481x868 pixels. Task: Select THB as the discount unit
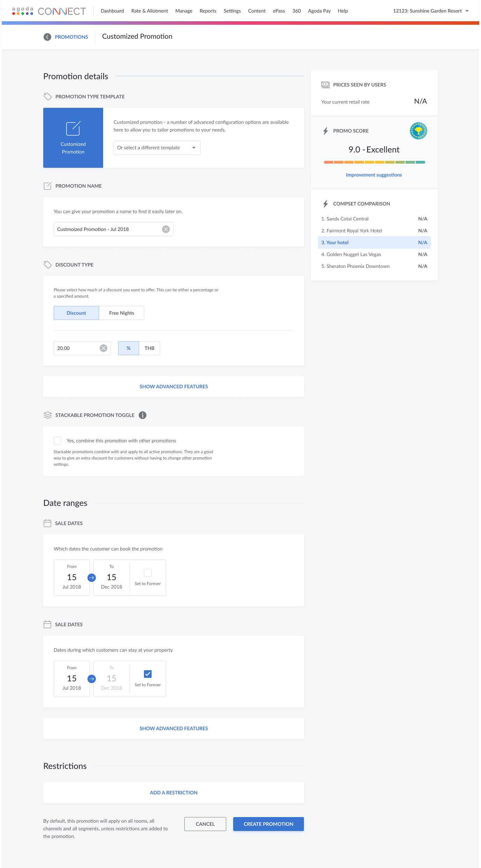149,348
